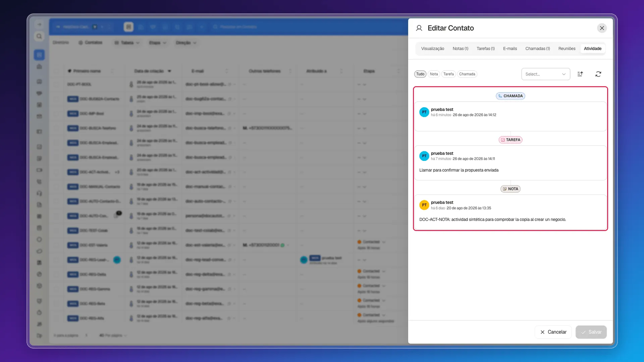Image resolution: width=644 pixels, height=362 pixels.
Task: Open the Etapa filter dropdown in the background
Action: (x=157, y=43)
